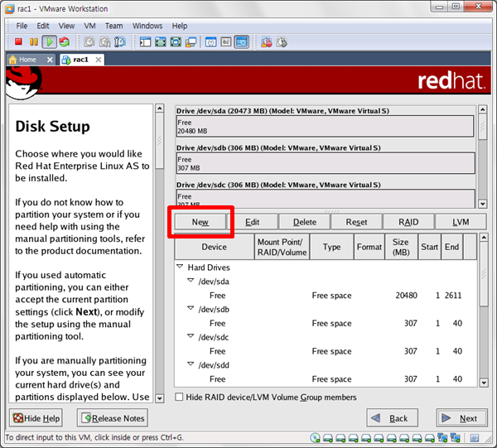
Task: Open the Edit menu
Action: coord(43,26)
